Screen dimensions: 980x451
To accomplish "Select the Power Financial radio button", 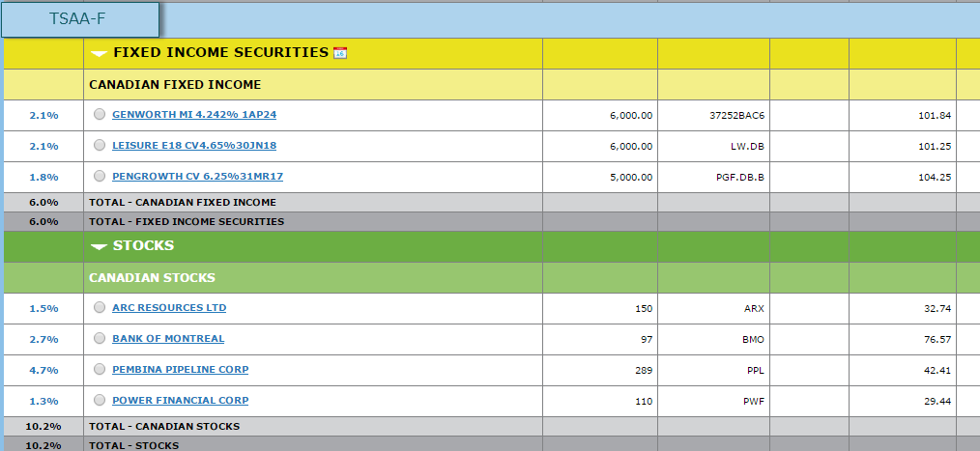I will [x=100, y=400].
